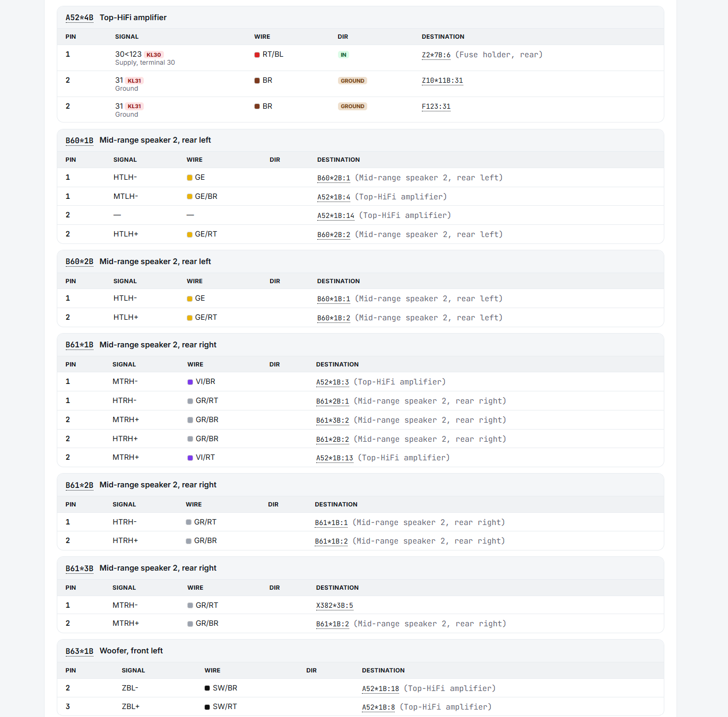
Task: Click the purple VI/BR wire swatch
Action: click(190, 382)
